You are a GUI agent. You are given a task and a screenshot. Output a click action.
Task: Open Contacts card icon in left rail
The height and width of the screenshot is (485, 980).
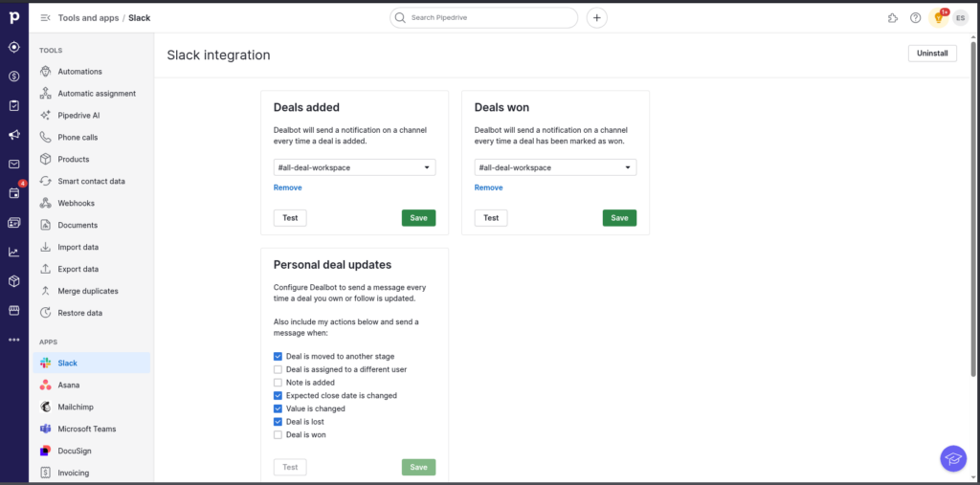[13, 223]
